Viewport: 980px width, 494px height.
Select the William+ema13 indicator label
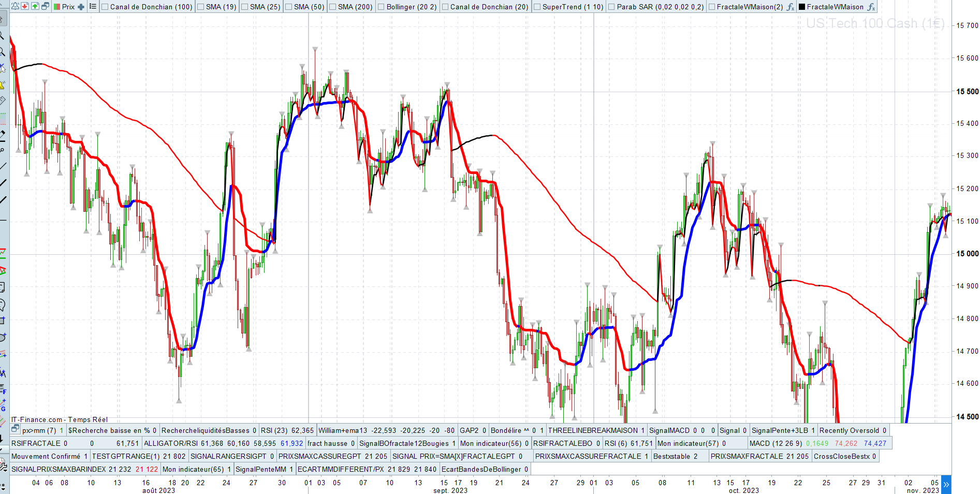pyautogui.click(x=343, y=430)
